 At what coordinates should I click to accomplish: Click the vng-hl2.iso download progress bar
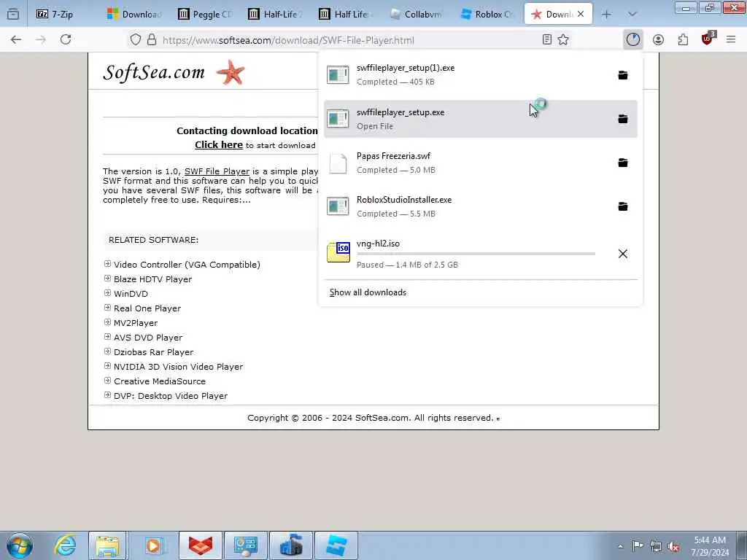point(476,254)
